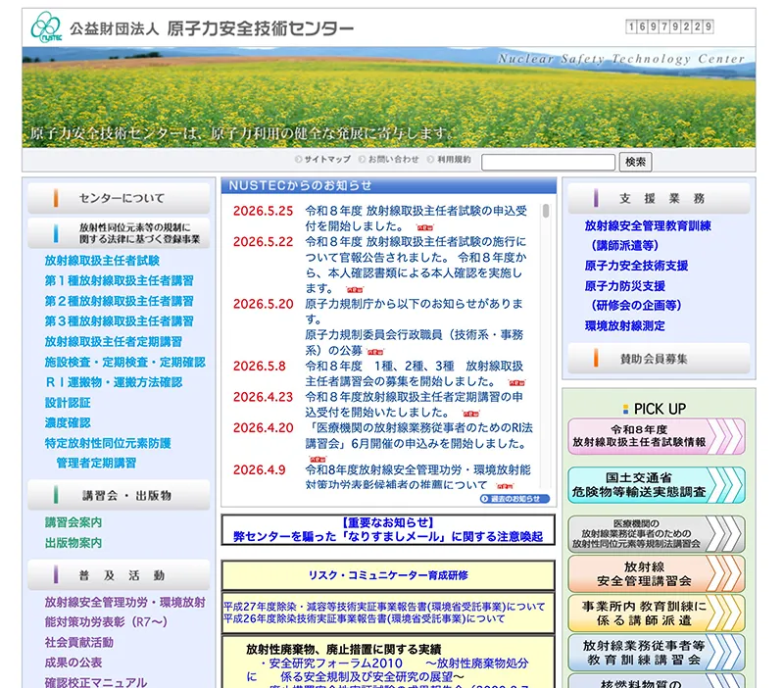Click 放射線安全管理講習会 banner
The image size is (784, 688).
[x=657, y=574]
